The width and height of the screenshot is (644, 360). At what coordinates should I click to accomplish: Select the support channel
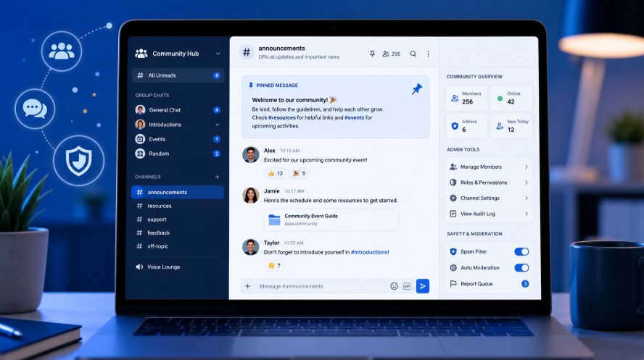[x=178, y=219]
